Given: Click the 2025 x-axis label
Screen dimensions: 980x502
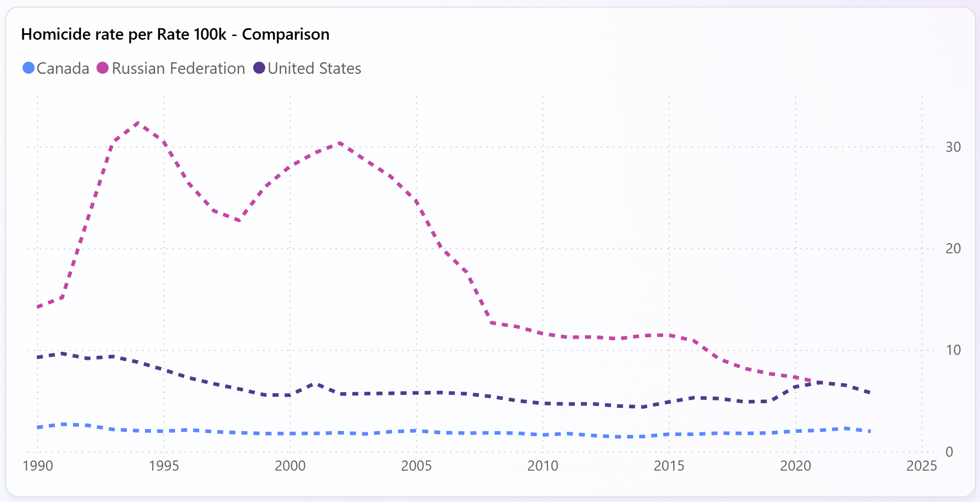Looking at the screenshot, I should tap(921, 466).
